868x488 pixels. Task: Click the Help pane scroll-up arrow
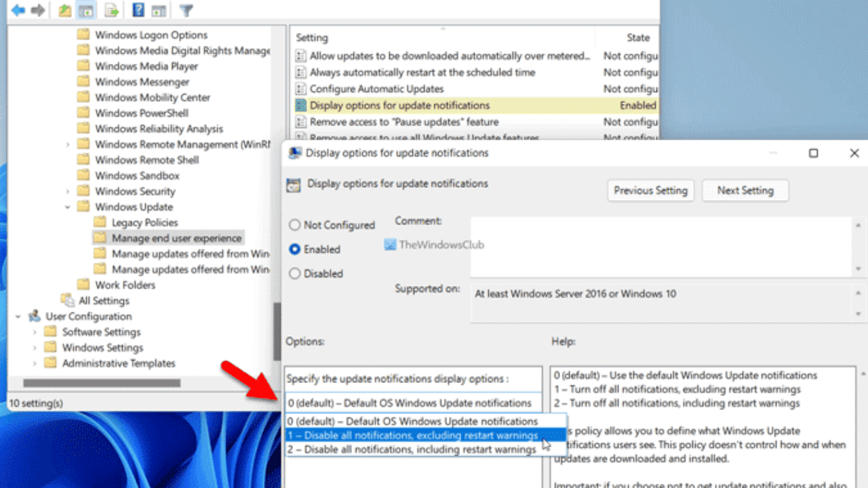pyautogui.click(x=863, y=373)
